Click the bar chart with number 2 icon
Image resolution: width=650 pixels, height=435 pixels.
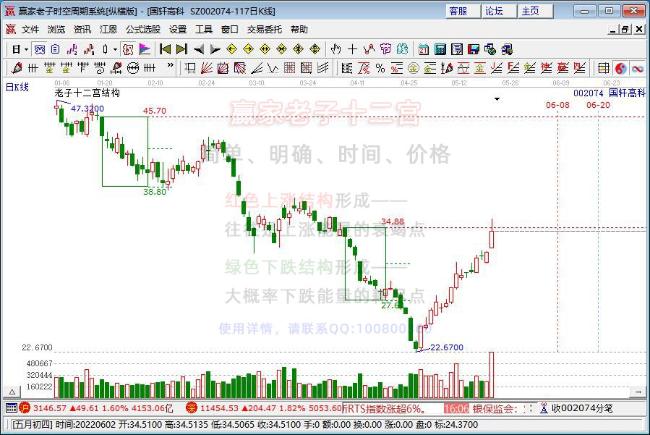(72, 49)
